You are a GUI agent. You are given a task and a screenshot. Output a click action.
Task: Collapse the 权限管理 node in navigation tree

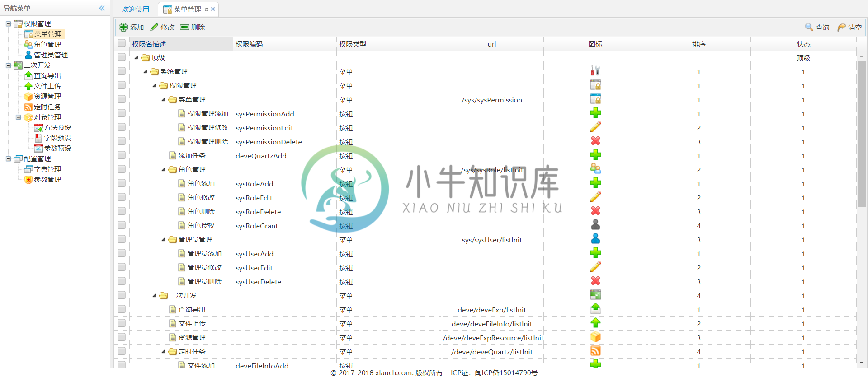8,24
